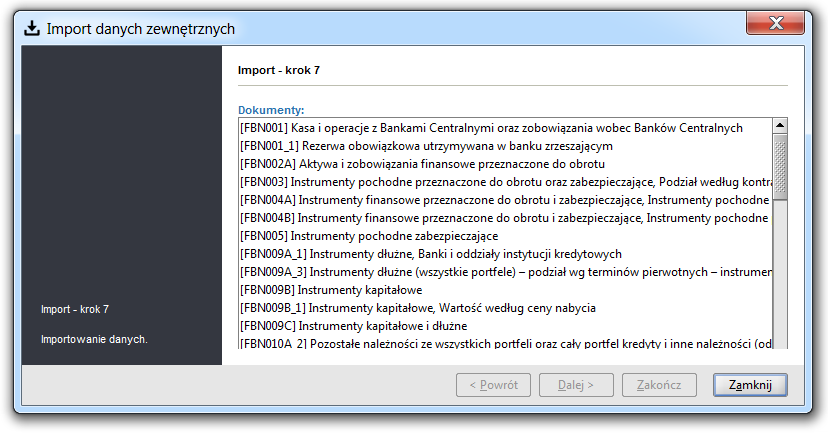Select the [FBN009B] Instrumenty kapitałowe row
Screen dimensions: 828x436
coord(505,289)
